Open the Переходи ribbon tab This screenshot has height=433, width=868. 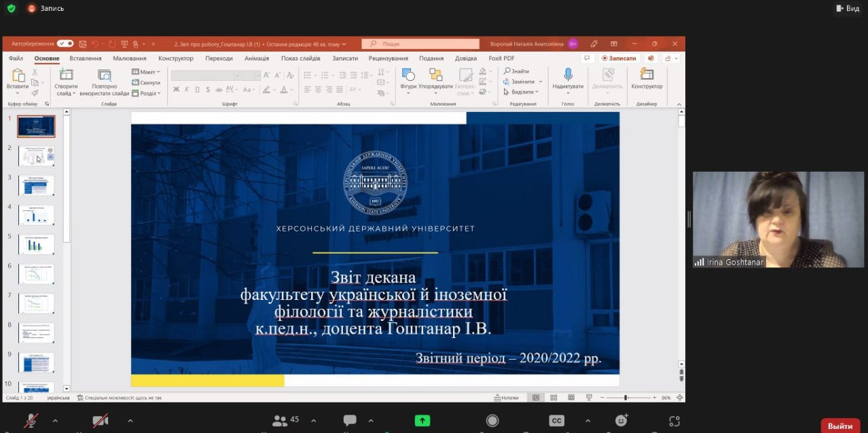(219, 58)
